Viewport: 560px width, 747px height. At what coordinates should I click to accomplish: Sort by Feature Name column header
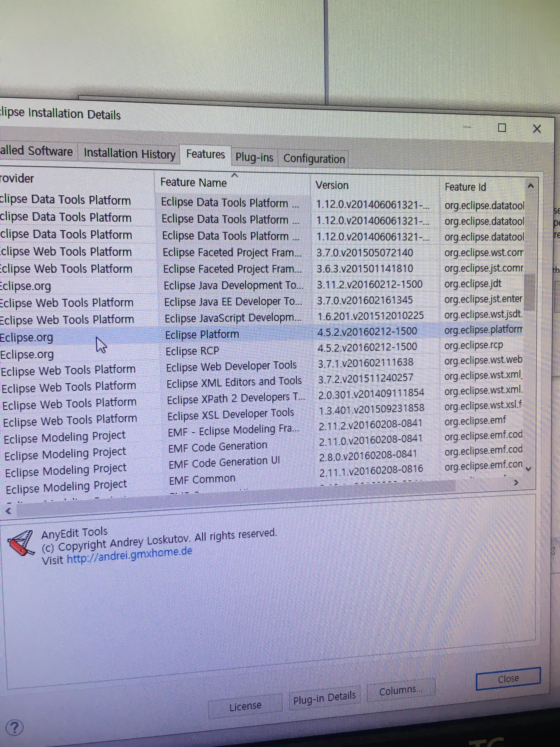click(193, 183)
